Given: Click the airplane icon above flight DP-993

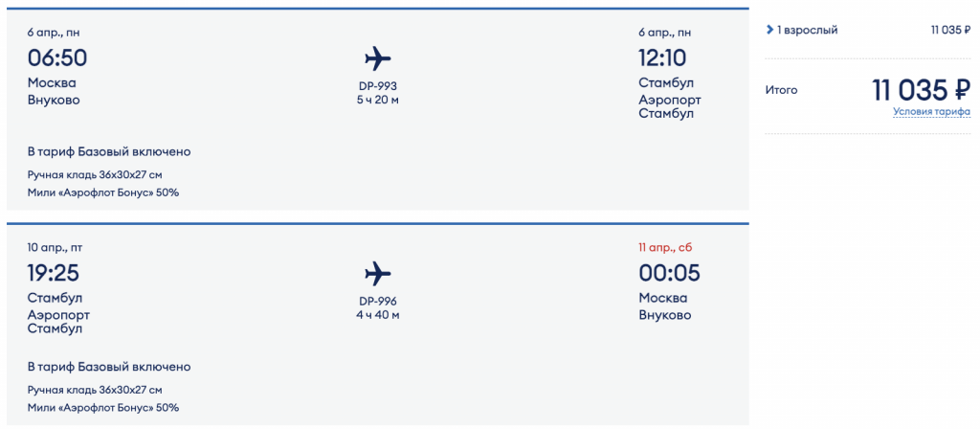Looking at the screenshot, I should point(378,58).
